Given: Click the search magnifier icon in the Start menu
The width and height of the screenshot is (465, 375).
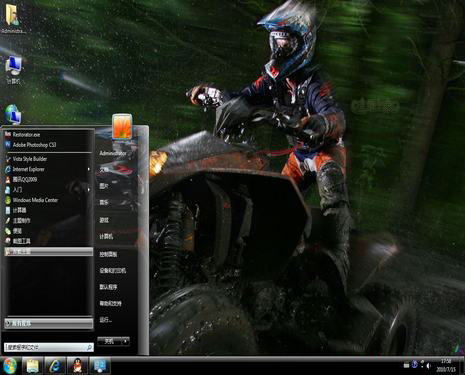Looking at the screenshot, I should click(89, 348).
